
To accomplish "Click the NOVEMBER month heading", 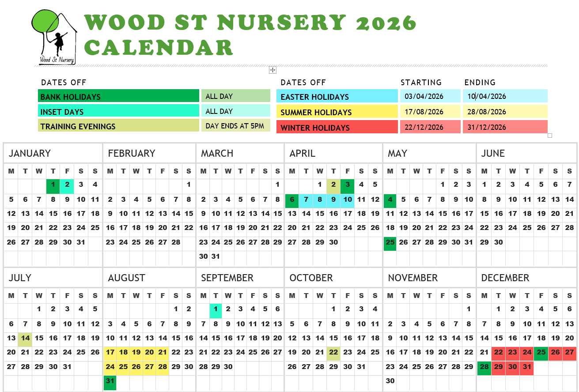I will tap(413, 278).
